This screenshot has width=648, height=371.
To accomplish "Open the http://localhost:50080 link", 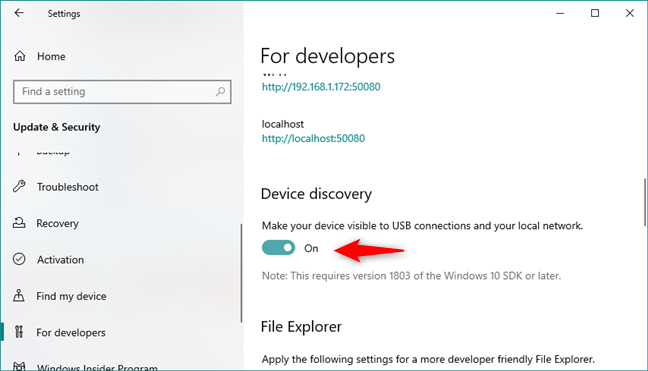I will [x=313, y=138].
